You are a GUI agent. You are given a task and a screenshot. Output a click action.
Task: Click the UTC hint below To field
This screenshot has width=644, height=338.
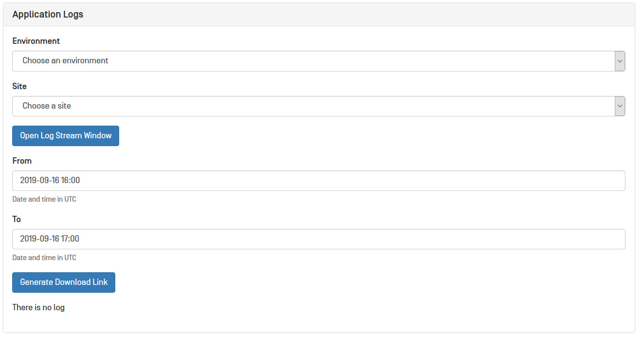pyautogui.click(x=44, y=258)
